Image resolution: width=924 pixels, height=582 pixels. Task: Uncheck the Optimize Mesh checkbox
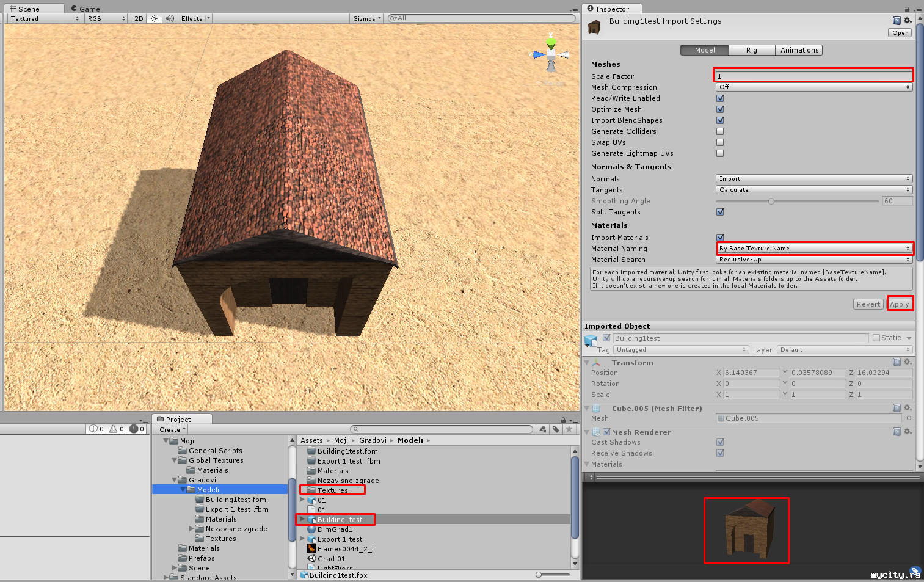(x=720, y=109)
